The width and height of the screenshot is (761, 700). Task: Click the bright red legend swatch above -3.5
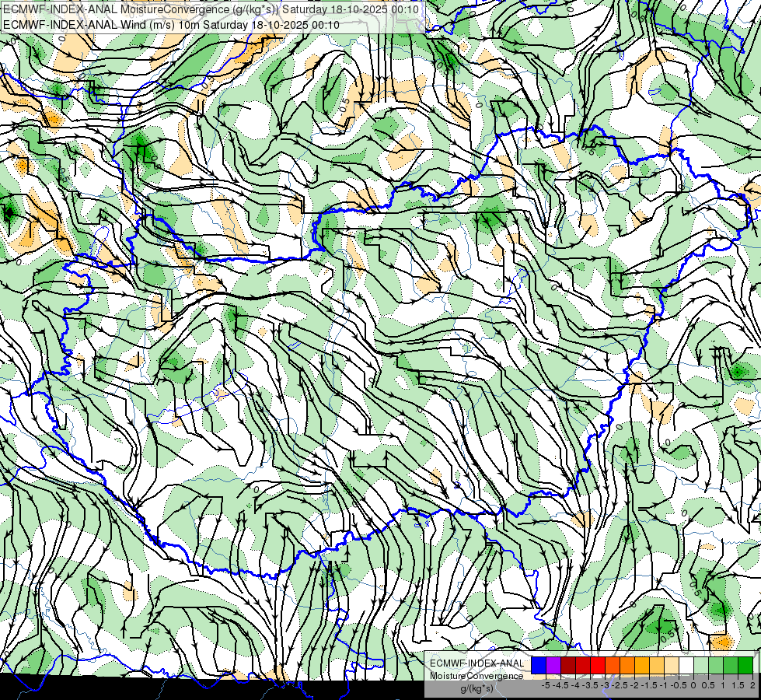tap(598, 665)
